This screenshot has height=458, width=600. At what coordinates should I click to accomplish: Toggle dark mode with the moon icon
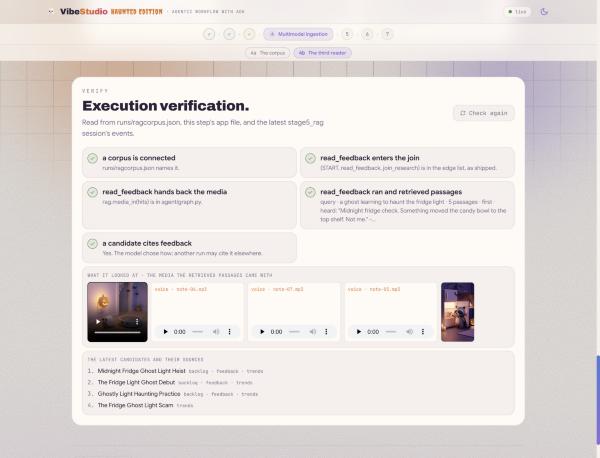click(544, 11)
